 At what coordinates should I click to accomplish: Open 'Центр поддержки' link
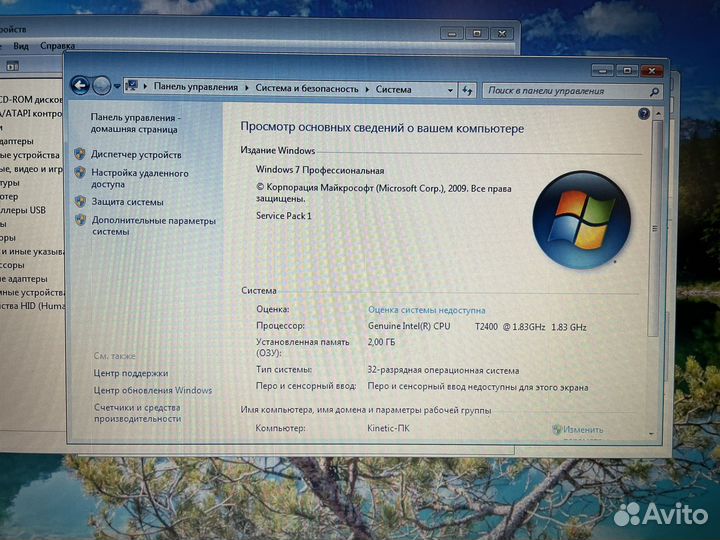pos(131,373)
